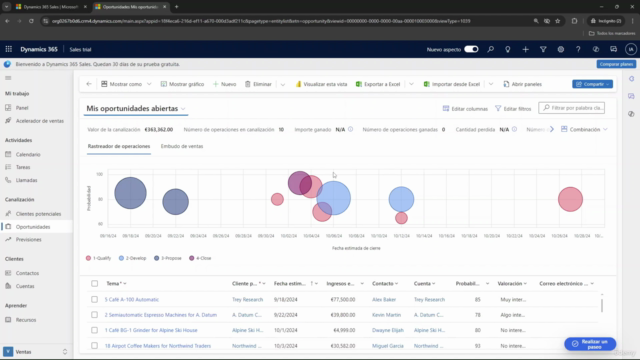This screenshot has width=640, height=360.
Task: Expand the Importar desde Excel options chevron
Action: [491, 84]
